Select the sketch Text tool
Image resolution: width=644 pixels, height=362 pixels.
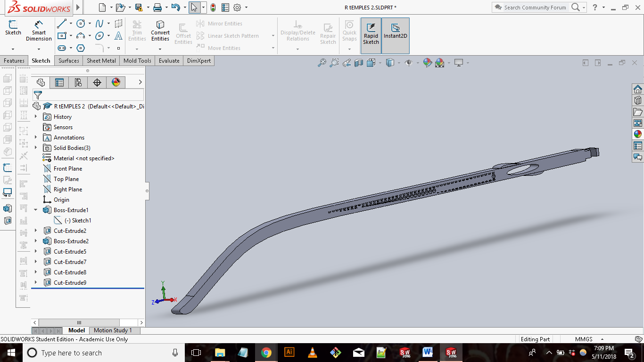pos(118,36)
